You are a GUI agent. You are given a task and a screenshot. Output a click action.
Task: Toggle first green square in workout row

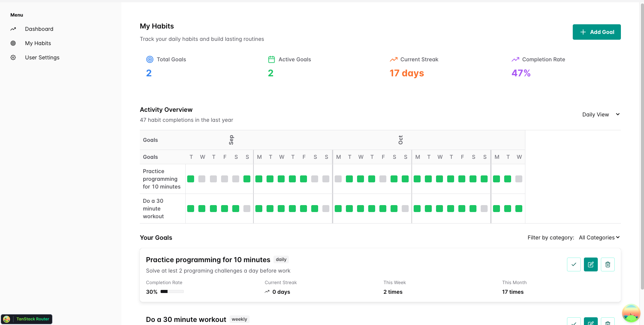191,209
